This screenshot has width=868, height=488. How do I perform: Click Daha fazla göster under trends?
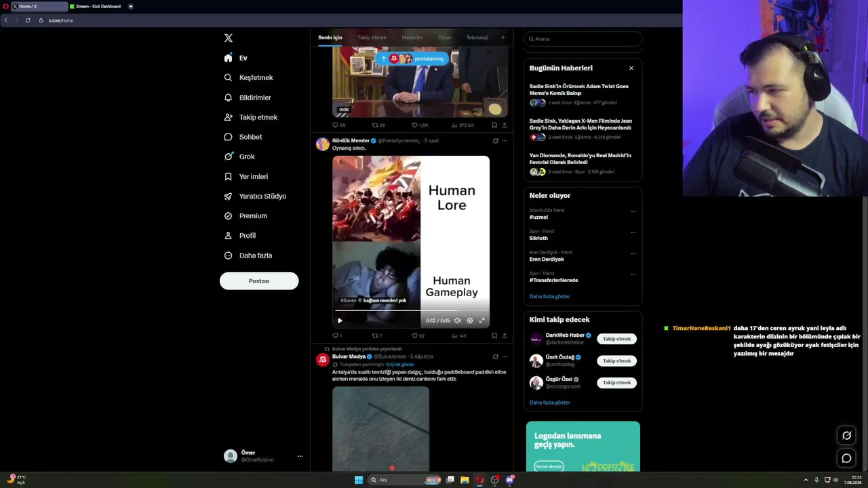point(550,296)
